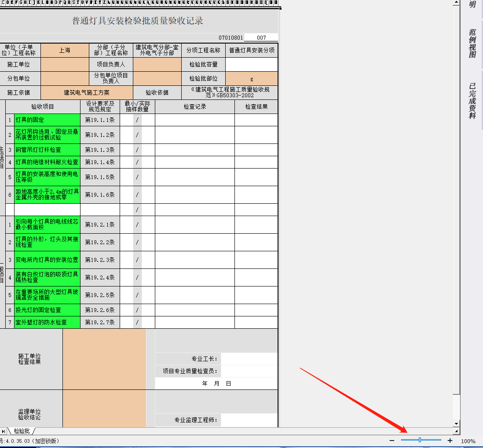Select the green 变电所内灯具的安装位置 item
The width and height of the screenshot is (483, 448).
[47, 260]
